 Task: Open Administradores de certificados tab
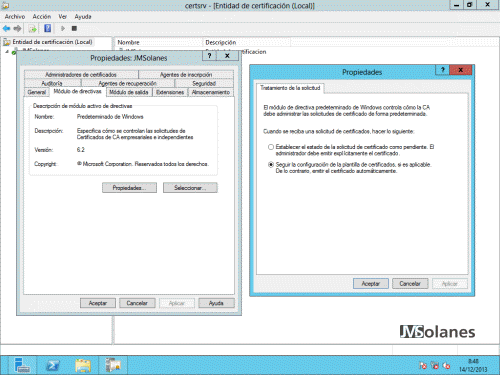81,75
